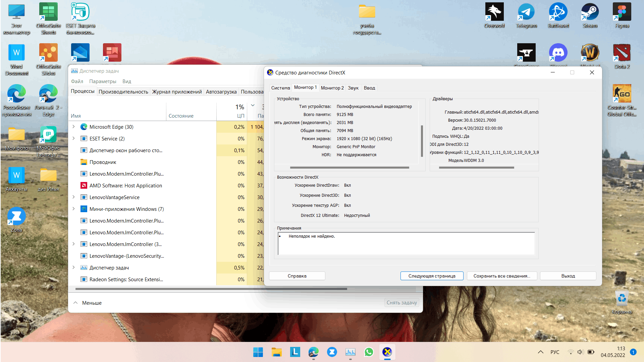Open the column dropdown chevron next to ЦП
The image size is (644, 362).
253,106
